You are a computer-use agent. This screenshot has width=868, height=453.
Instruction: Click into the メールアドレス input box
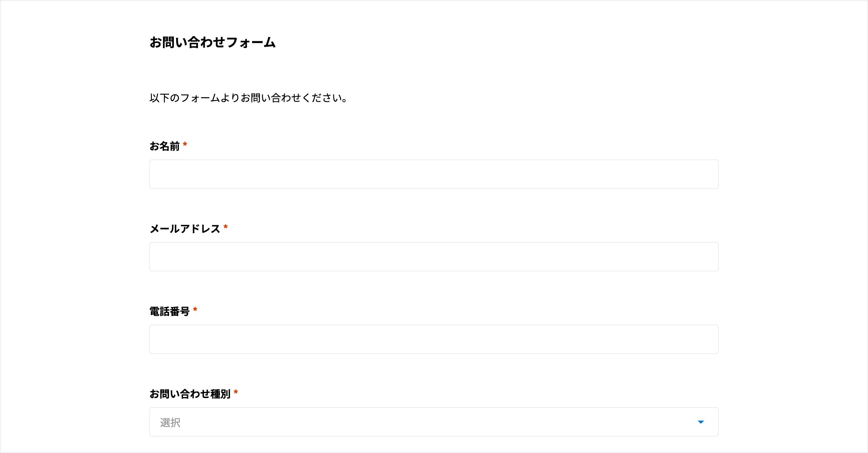(x=434, y=257)
